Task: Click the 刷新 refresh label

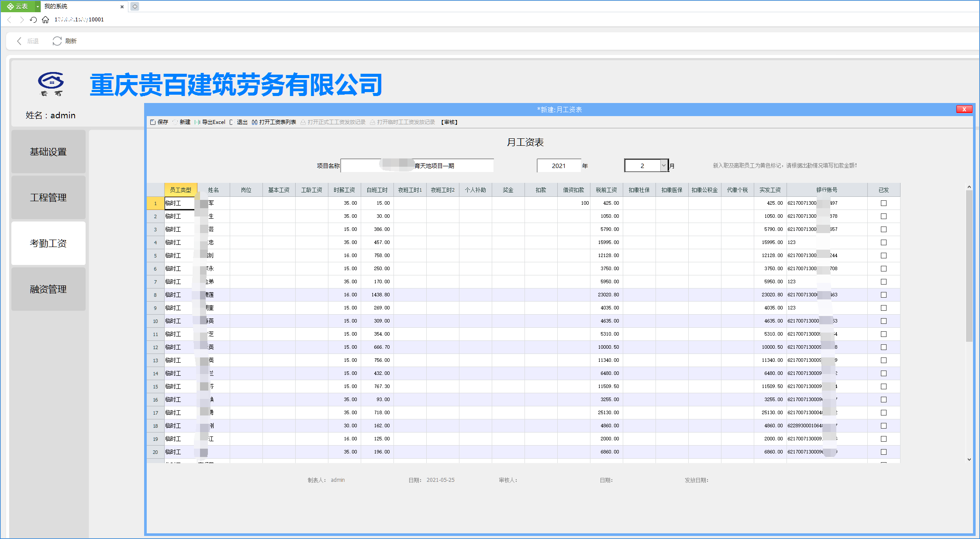Action: 71,41
